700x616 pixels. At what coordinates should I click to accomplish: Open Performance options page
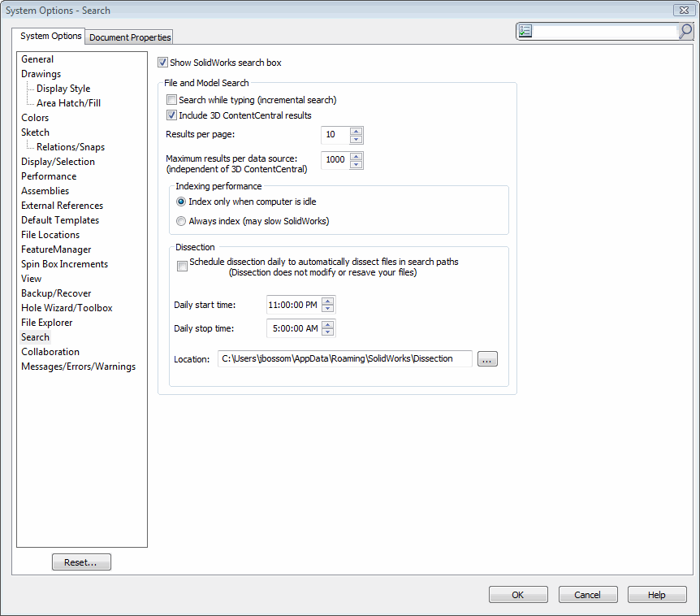(49, 176)
